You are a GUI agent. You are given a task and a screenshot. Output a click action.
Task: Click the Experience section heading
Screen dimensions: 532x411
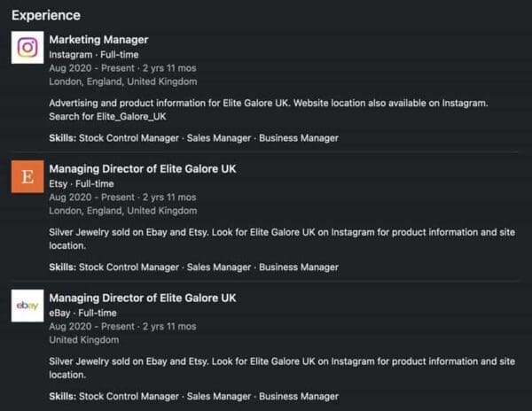pyautogui.click(x=45, y=15)
